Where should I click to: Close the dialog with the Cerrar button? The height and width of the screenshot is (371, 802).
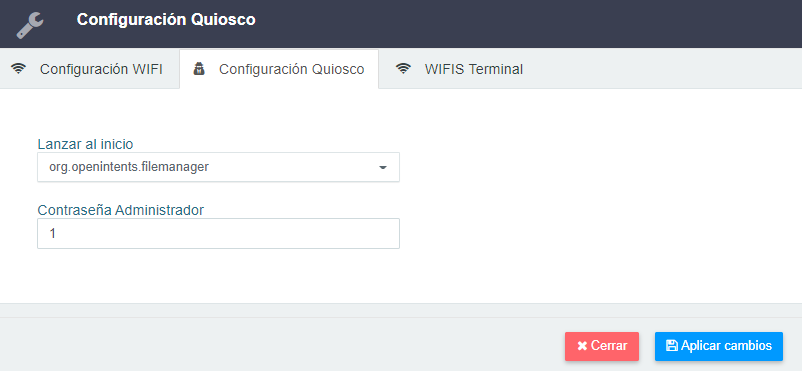click(602, 346)
